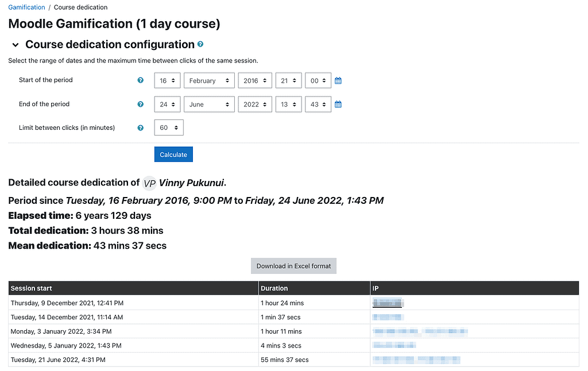Open IP link for 14 December 2021 session
This screenshot has width=588, height=371.
coord(388,317)
